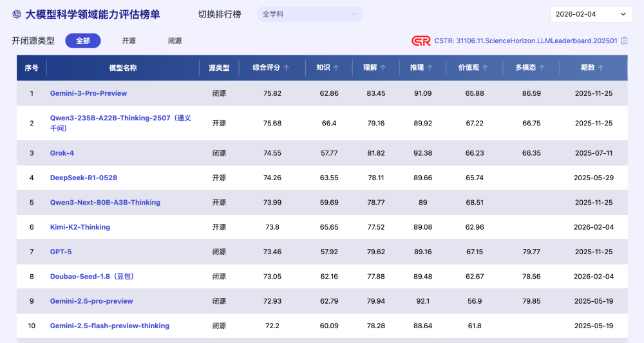
Task: Sort by 综合评分 using its arrow icon
Action: point(287,68)
